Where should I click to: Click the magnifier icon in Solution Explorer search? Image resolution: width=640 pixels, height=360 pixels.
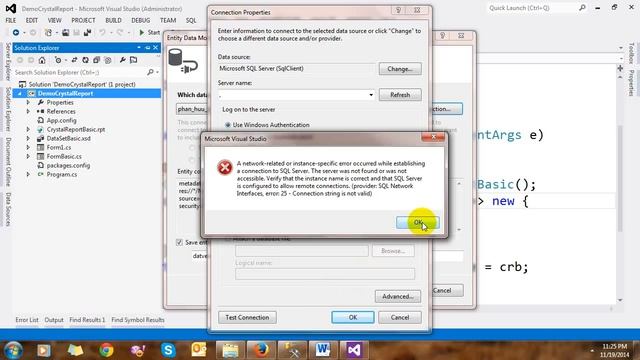coord(150,72)
